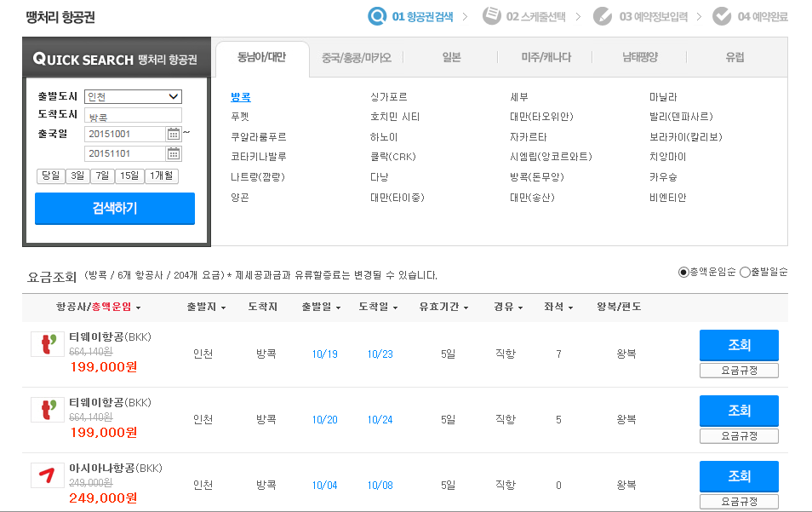Click the 예약완료 step 04 checkmark icon
This screenshot has width=812, height=512.
[x=722, y=15]
